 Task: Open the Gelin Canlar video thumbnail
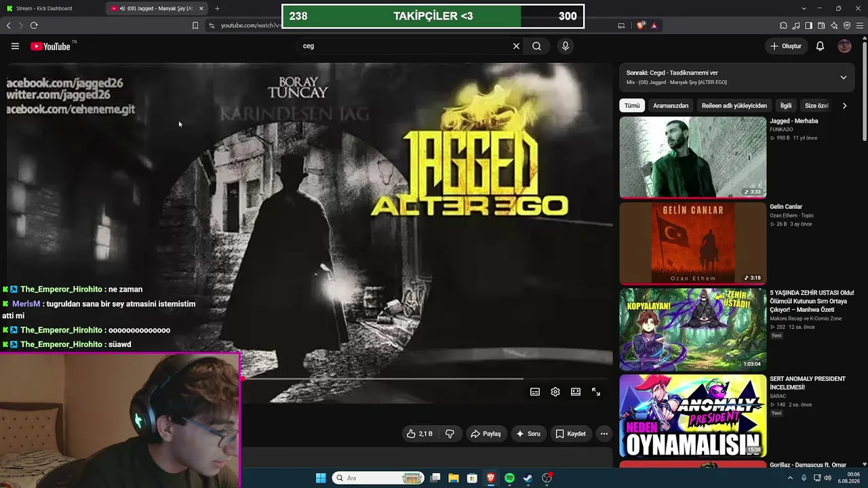point(693,243)
